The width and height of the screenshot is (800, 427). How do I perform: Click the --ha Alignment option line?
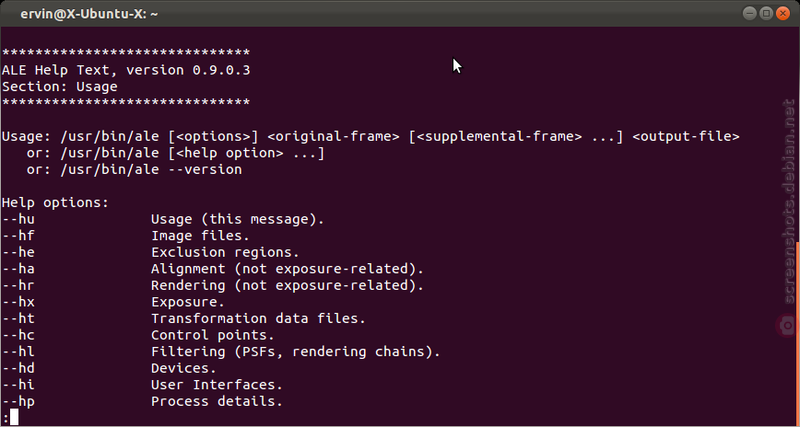213,269
